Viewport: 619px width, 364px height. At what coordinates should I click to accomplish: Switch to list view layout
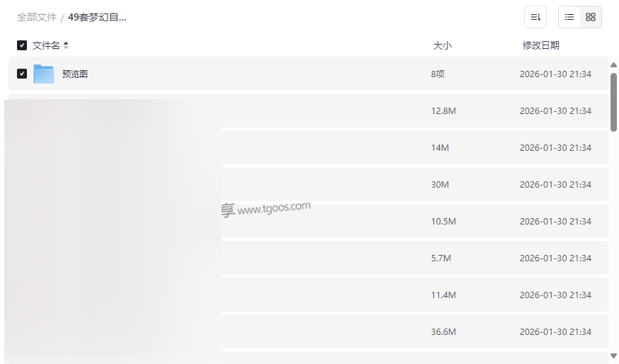pyautogui.click(x=569, y=17)
